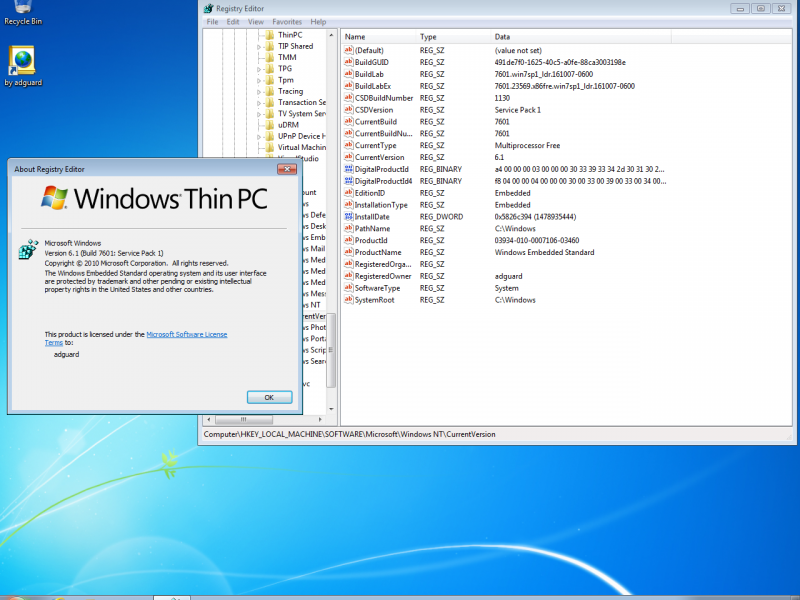Expand the UPnP Device Host key
Screen dimensions: 800x600
259,136
